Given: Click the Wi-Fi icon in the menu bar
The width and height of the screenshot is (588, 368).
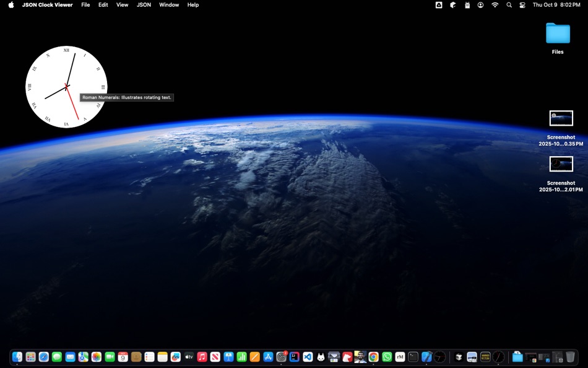Looking at the screenshot, I should click(x=495, y=4).
